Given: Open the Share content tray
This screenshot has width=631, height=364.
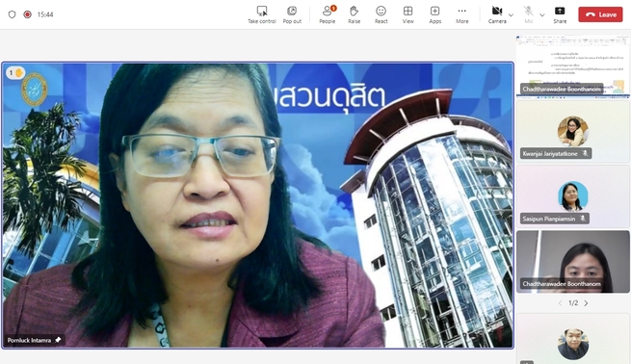Looking at the screenshot, I should click(560, 14).
